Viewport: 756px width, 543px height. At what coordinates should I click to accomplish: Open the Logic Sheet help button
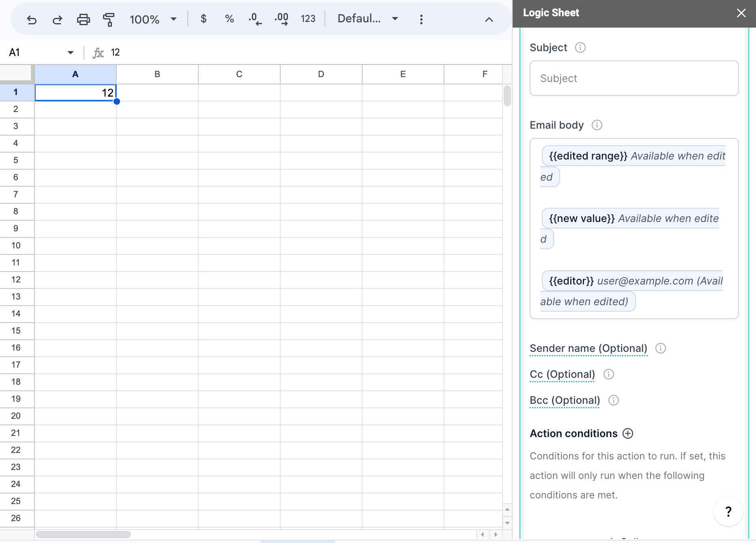point(728,512)
